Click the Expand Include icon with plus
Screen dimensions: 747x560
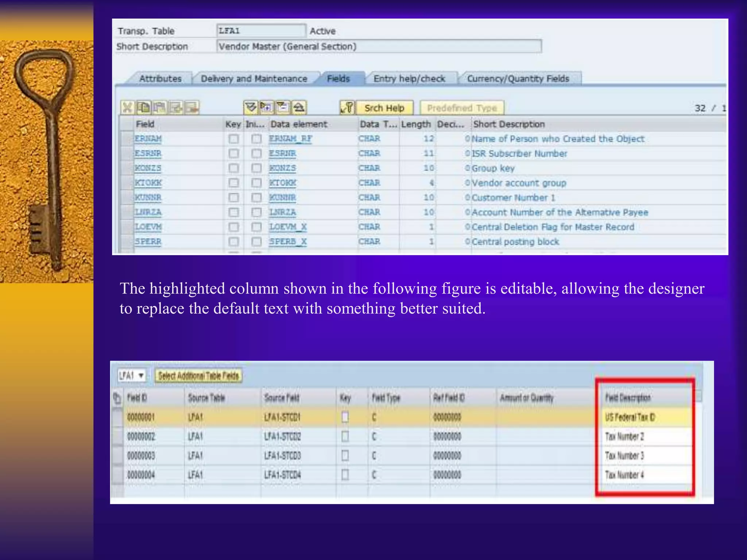(x=267, y=108)
